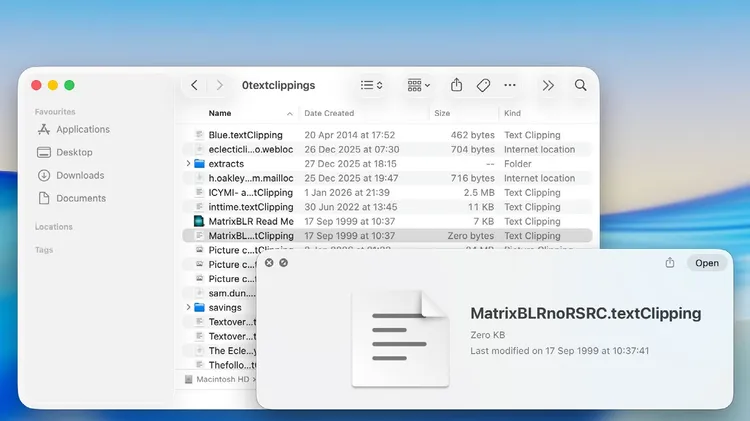Click the large document preview thumbnail
Screen dimensions: 750x421
tap(400, 338)
